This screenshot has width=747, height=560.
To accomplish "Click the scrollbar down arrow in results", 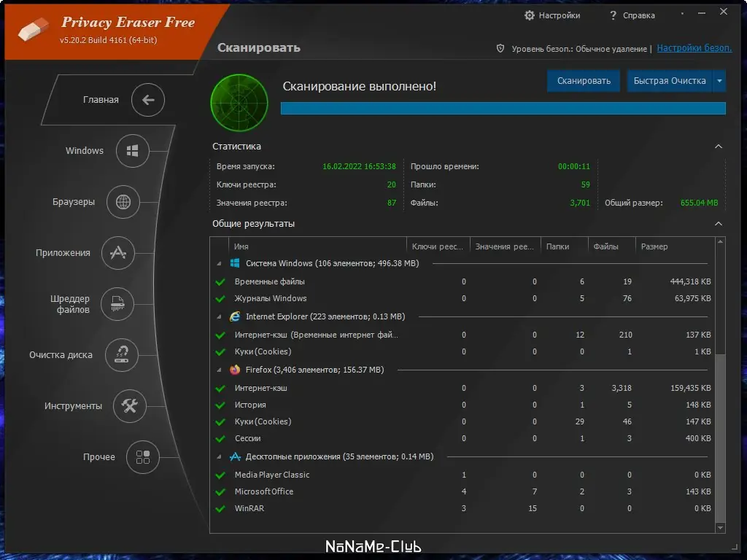I will (720, 528).
